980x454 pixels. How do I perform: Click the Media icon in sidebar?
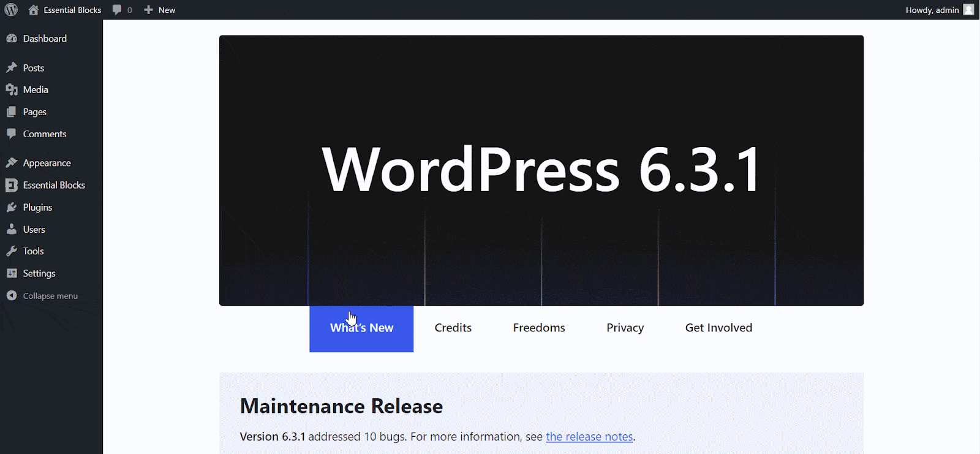[x=12, y=90]
